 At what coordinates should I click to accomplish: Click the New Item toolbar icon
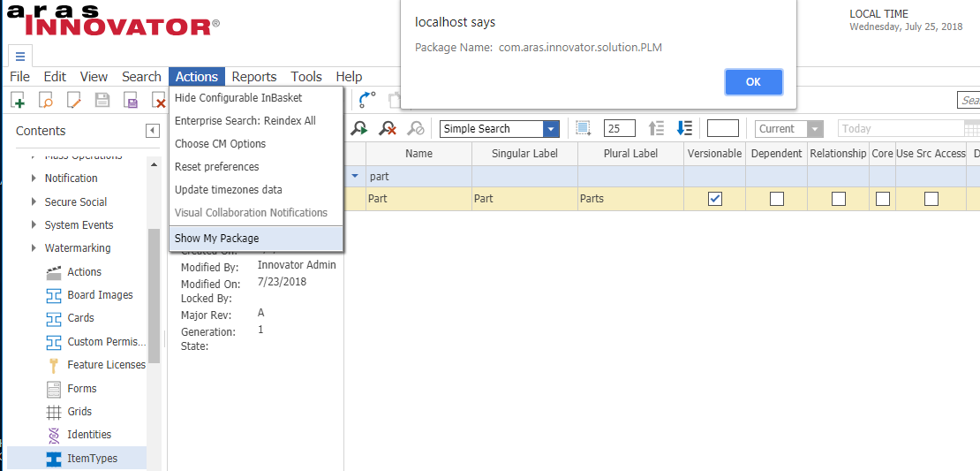coord(18,100)
